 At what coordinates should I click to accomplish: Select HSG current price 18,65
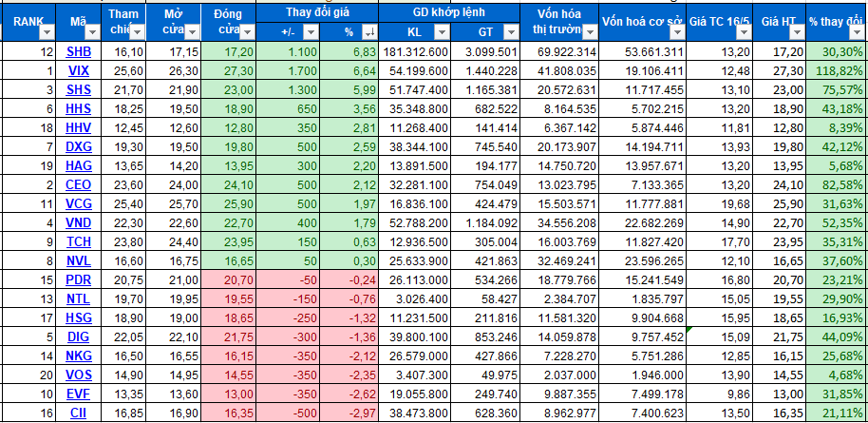click(780, 317)
